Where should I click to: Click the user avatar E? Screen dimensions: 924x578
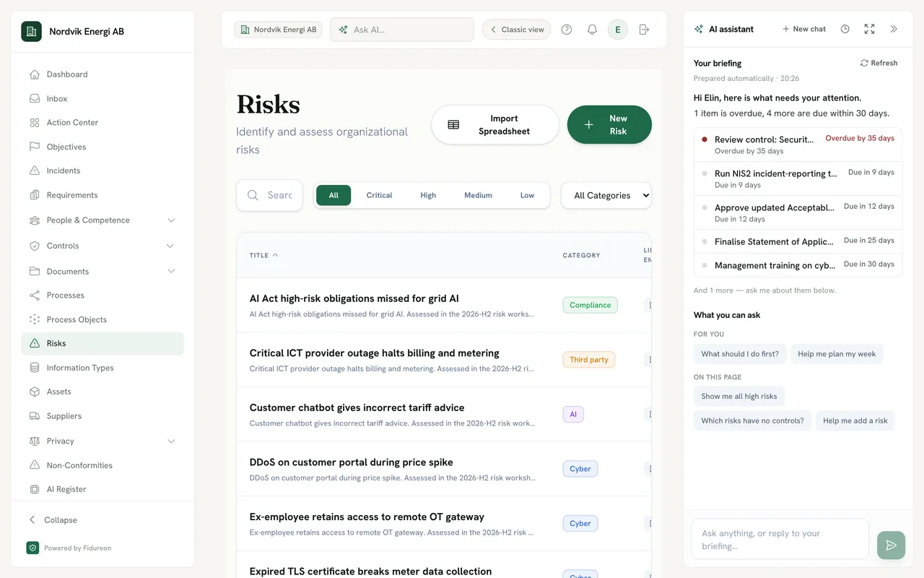(618, 30)
